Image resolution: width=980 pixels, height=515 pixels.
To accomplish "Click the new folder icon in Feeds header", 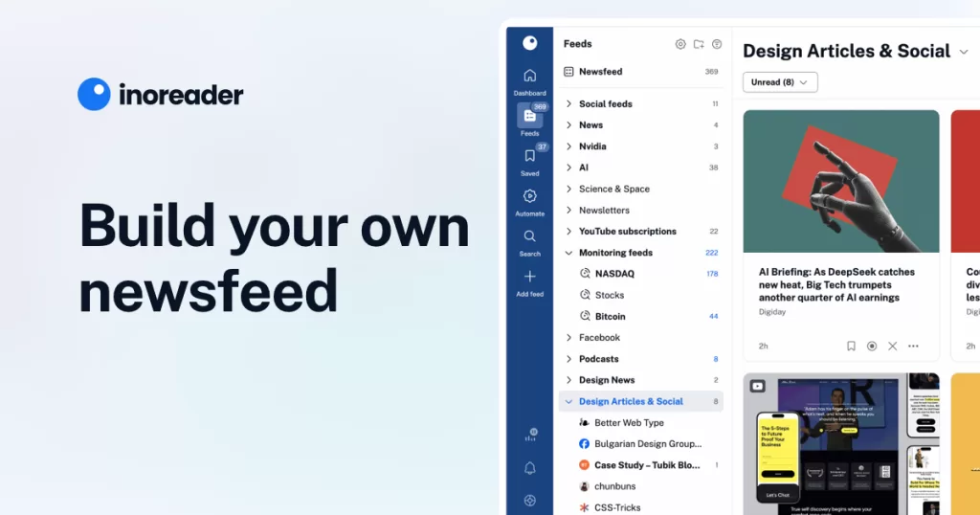I will [x=699, y=44].
